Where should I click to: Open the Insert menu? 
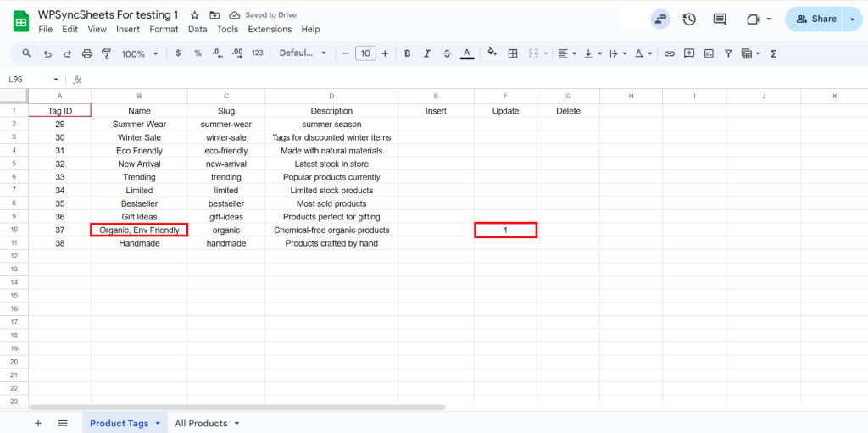[128, 30]
